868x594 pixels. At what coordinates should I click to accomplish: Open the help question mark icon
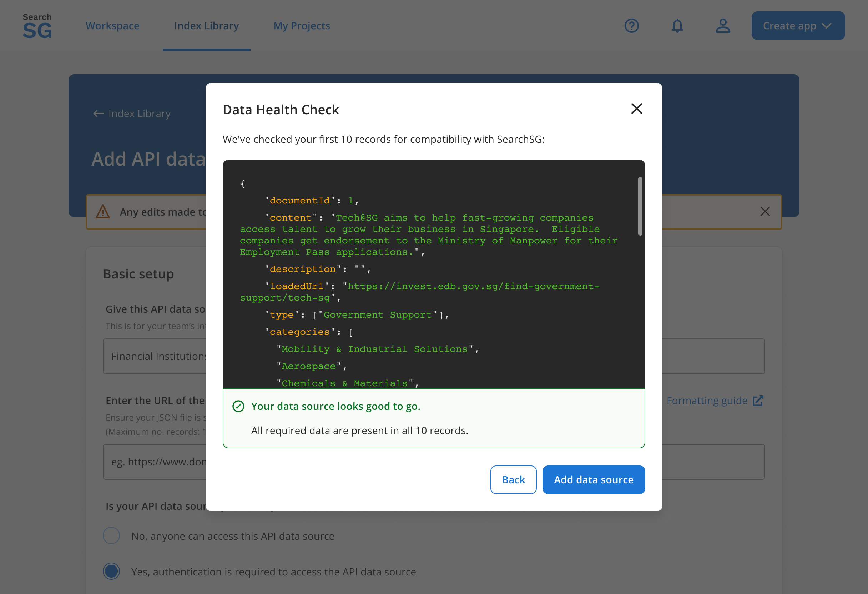tap(632, 26)
